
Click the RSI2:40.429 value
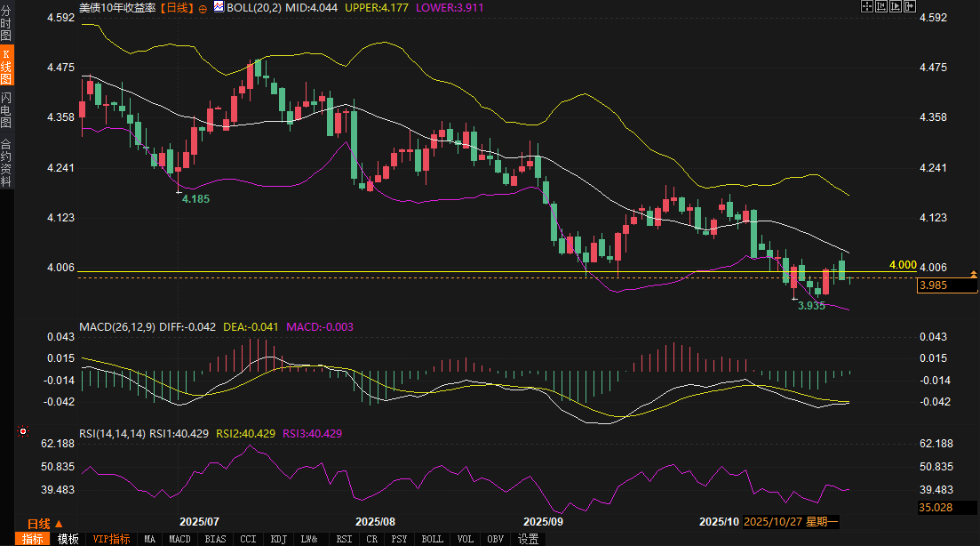245,433
